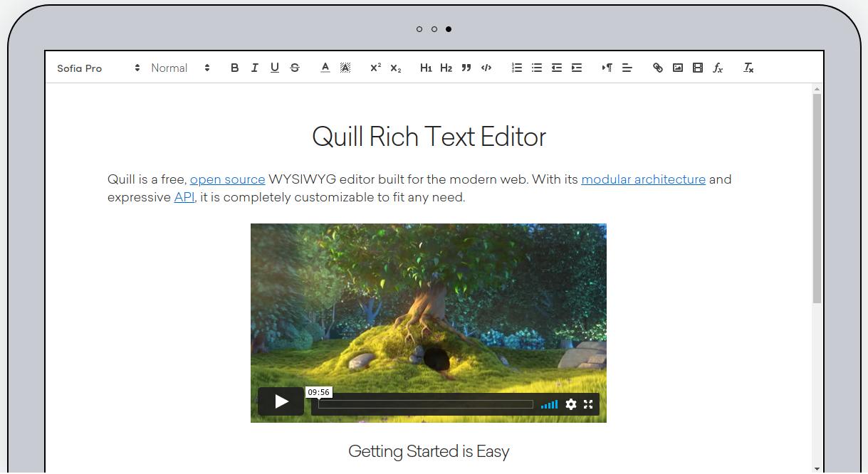This screenshot has width=868, height=474.
Task: Toggle italic text formatting
Action: (255, 68)
